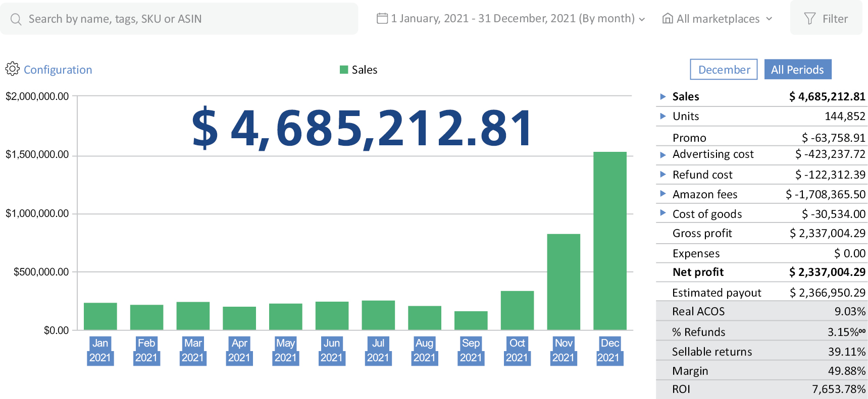The width and height of the screenshot is (868, 399).
Task: Click the Jul 2021 axis label
Action: [378, 351]
